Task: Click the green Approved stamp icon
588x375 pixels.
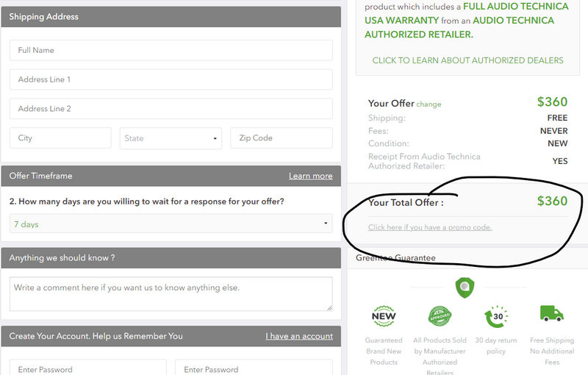Action: pyautogui.click(x=439, y=316)
